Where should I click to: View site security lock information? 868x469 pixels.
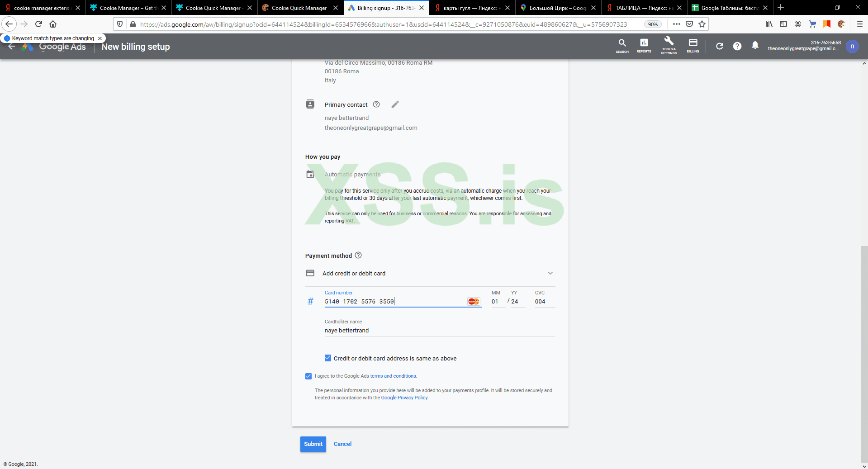(133, 24)
